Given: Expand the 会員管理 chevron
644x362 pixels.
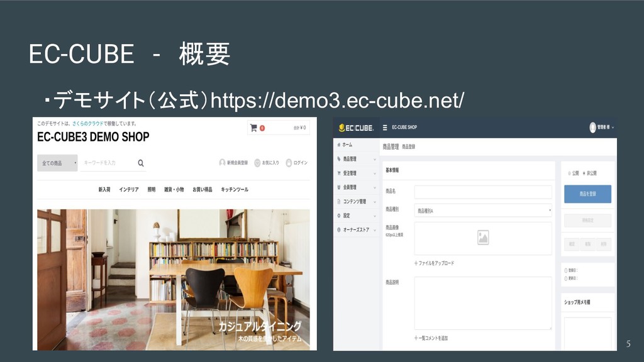Looking at the screenshot, I should click(375, 187).
